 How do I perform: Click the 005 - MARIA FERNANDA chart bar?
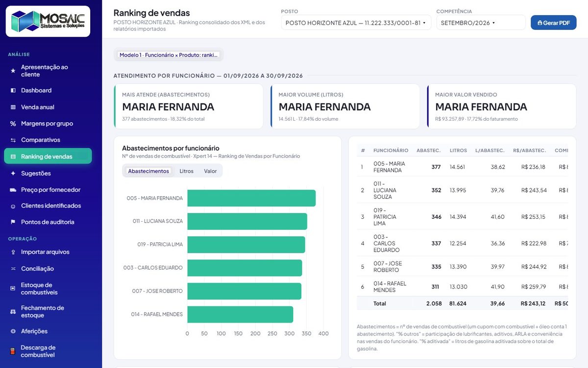pos(251,198)
